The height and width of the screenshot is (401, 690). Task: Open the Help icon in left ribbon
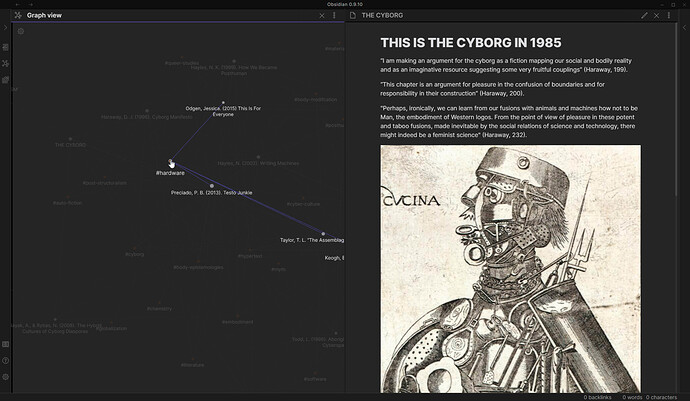click(5, 360)
